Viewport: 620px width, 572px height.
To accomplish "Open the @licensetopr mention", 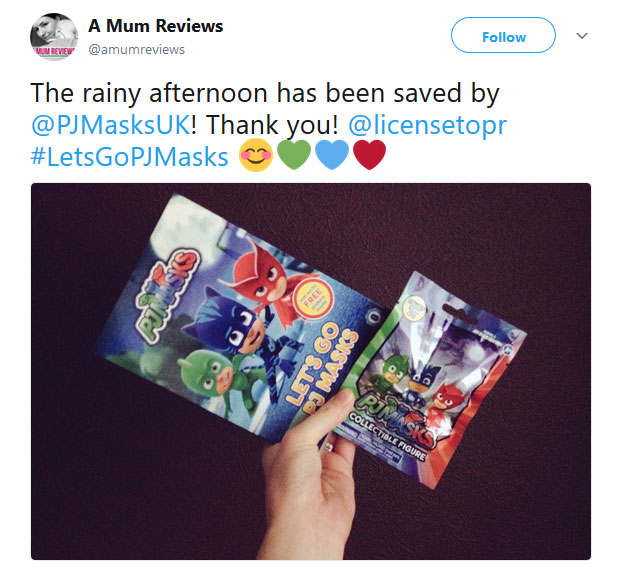I will (427, 125).
